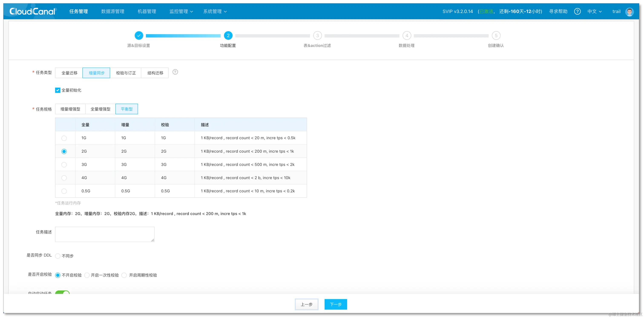Select the 4G spec radio button
644x318 pixels.
pos(64,178)
